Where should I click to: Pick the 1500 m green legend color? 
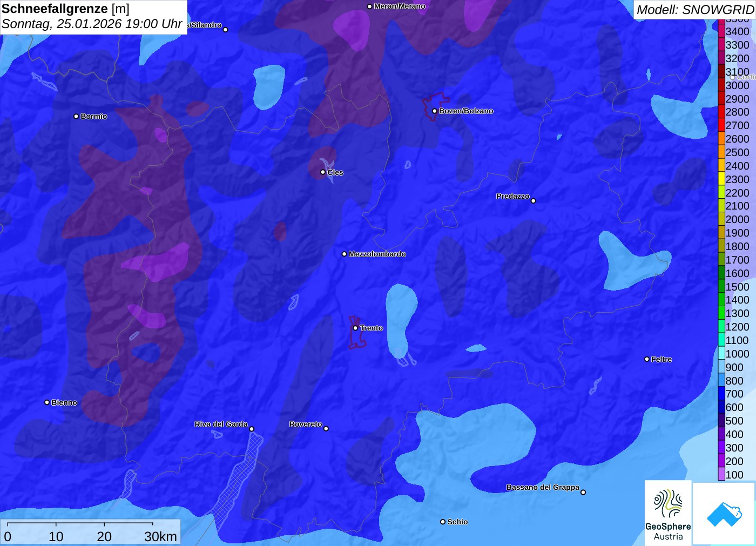[x=721, y=286]
